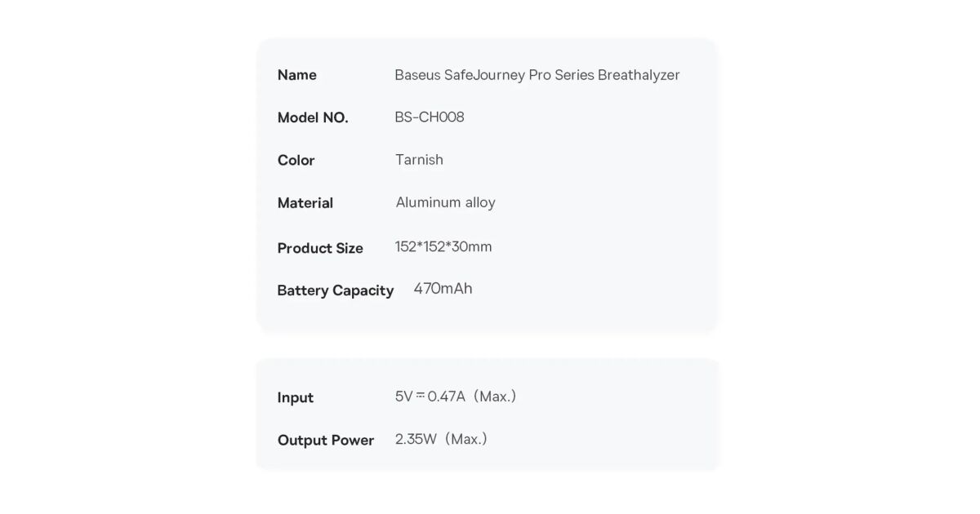This screenshot has width=980, height=514.
Task: Click the Model NO. label
Action: [x=313, y=117]
